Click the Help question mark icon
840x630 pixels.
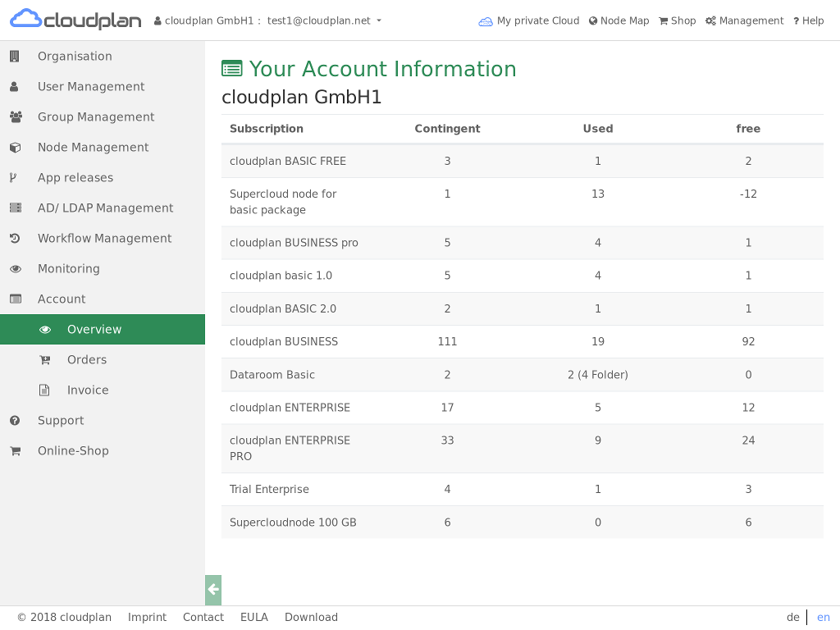coord(808,21)
